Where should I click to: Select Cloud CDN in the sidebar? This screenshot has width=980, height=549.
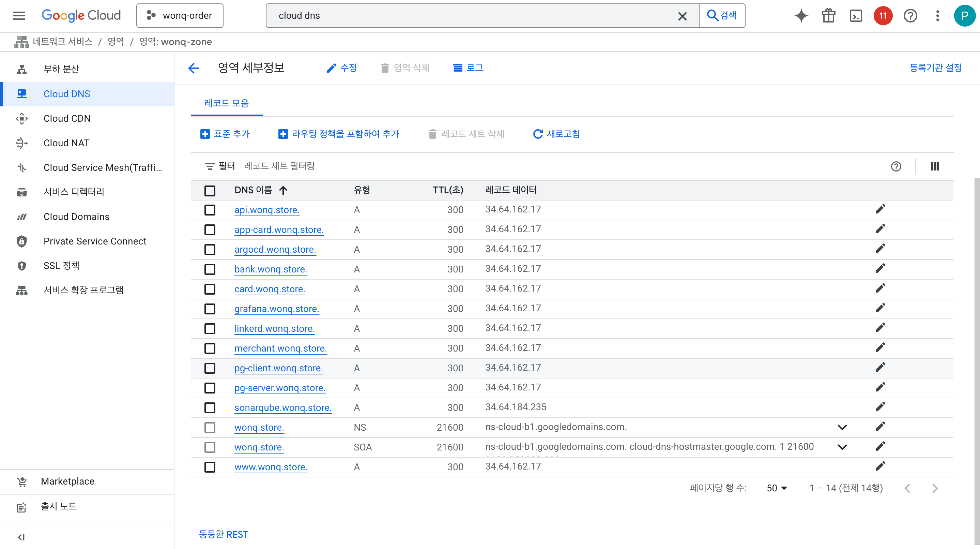(67, 118)
